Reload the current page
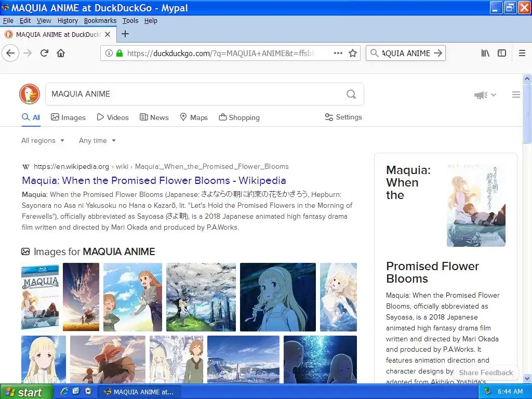The height and width of the screenshot is (399, 532). click(x=44, y=54)
